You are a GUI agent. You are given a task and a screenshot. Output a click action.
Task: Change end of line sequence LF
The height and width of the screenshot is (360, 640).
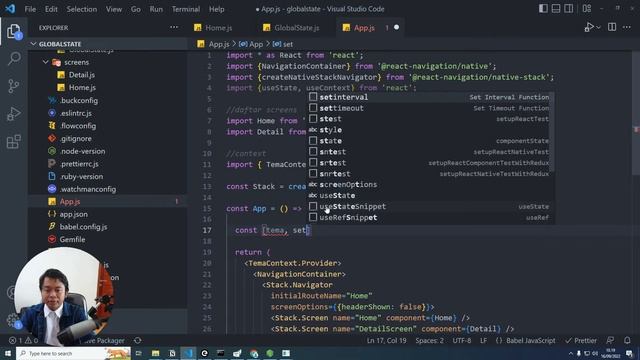coord(483,340)
